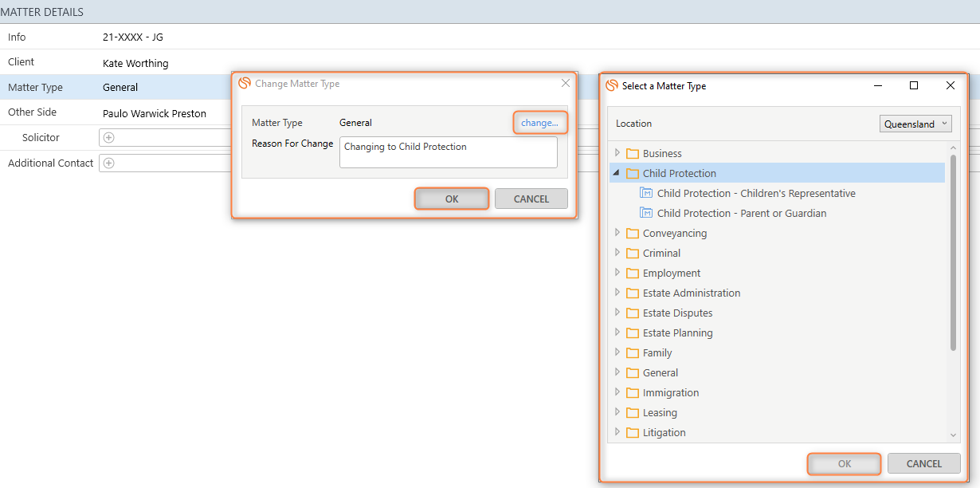980x488 pixels.
Task: Select the Matter Type row in Matter Details
Action: pos(116,88)
